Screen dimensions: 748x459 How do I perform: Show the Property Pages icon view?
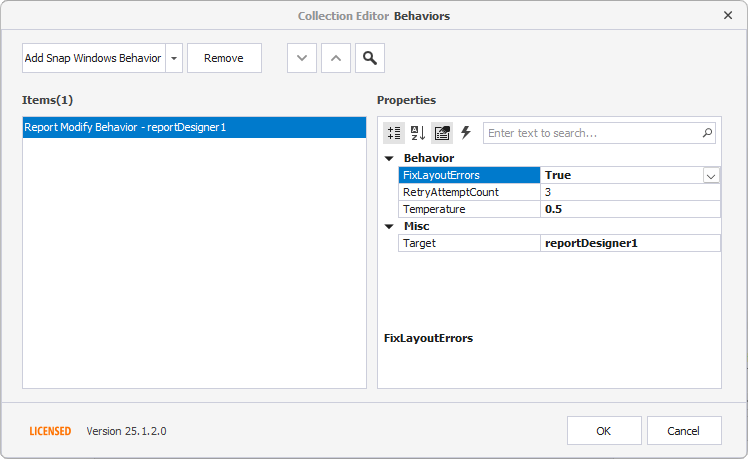pyautogui.click(x=442, y=133)
